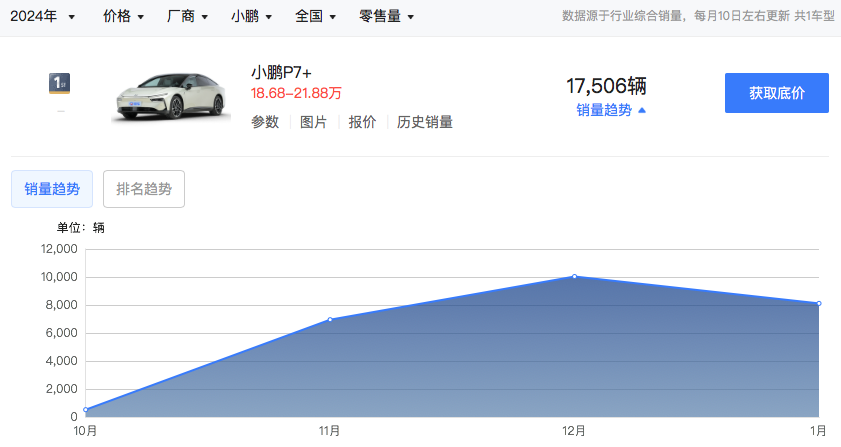Open the 参数 specifications link
Image resolution: width=841 pixels, height=447 pixels.
click(265, 122)
